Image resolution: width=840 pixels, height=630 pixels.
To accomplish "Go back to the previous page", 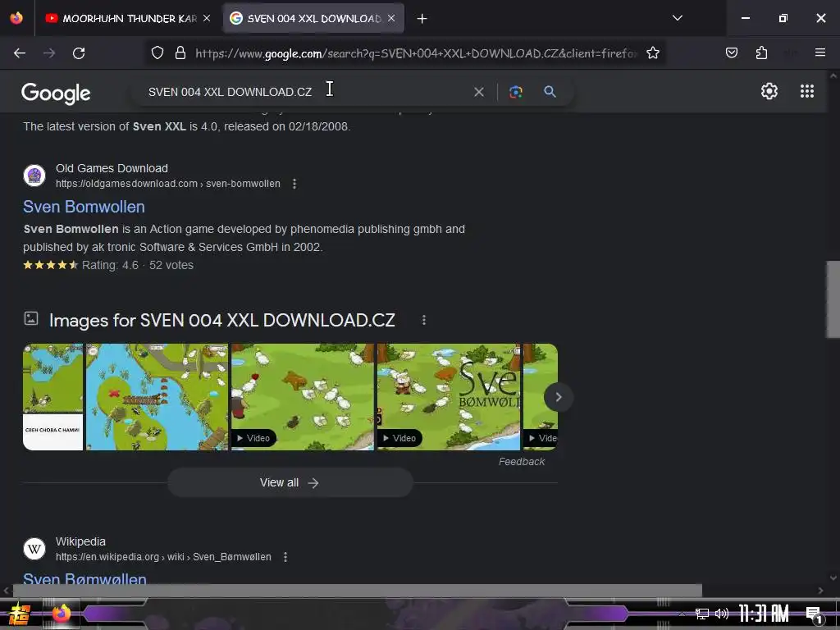I will (20, 53).
